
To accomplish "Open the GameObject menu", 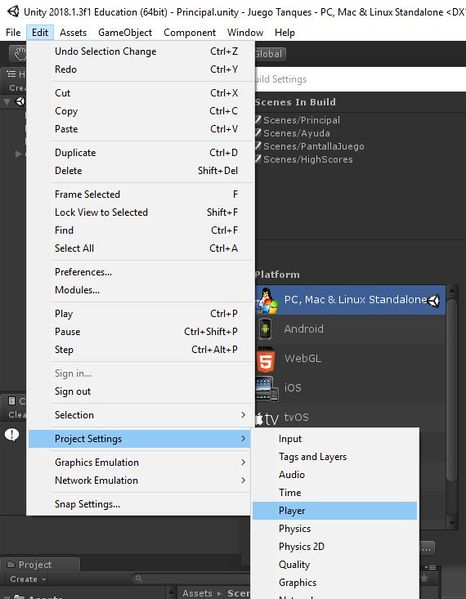I will (x=125, y=32).
